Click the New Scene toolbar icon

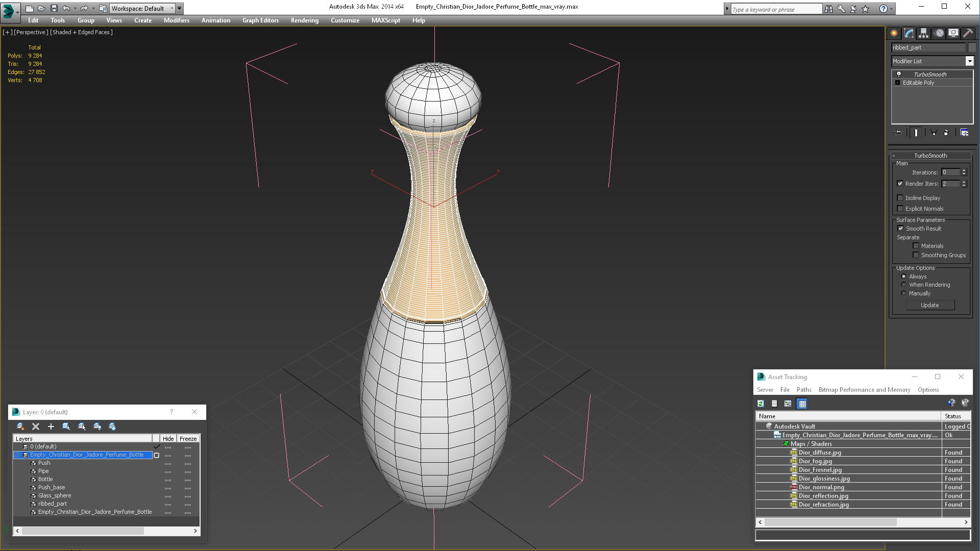click(30, 8)
